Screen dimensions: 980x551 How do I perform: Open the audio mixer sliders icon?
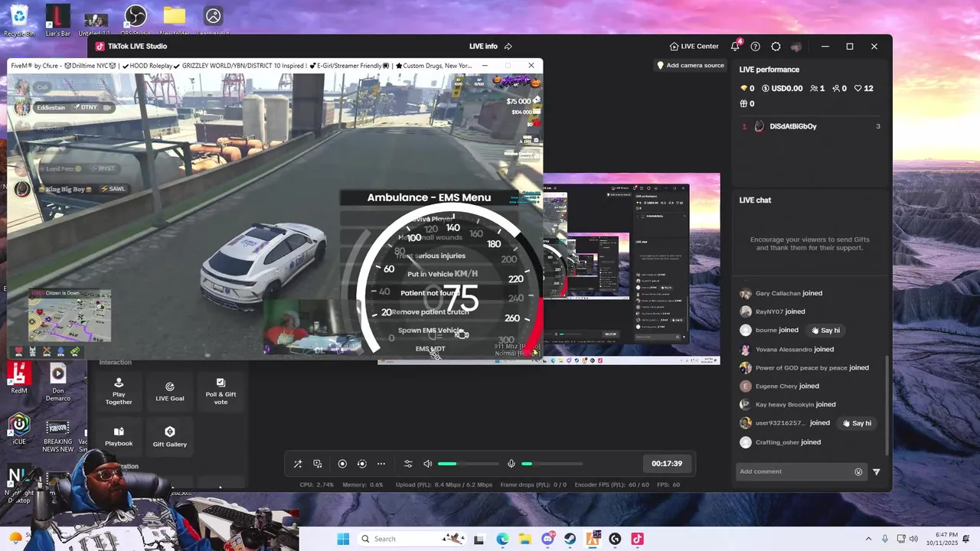408,464
